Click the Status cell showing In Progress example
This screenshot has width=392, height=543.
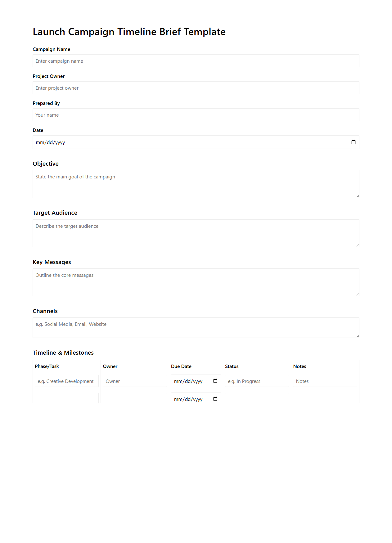click(x=257, y=381)
